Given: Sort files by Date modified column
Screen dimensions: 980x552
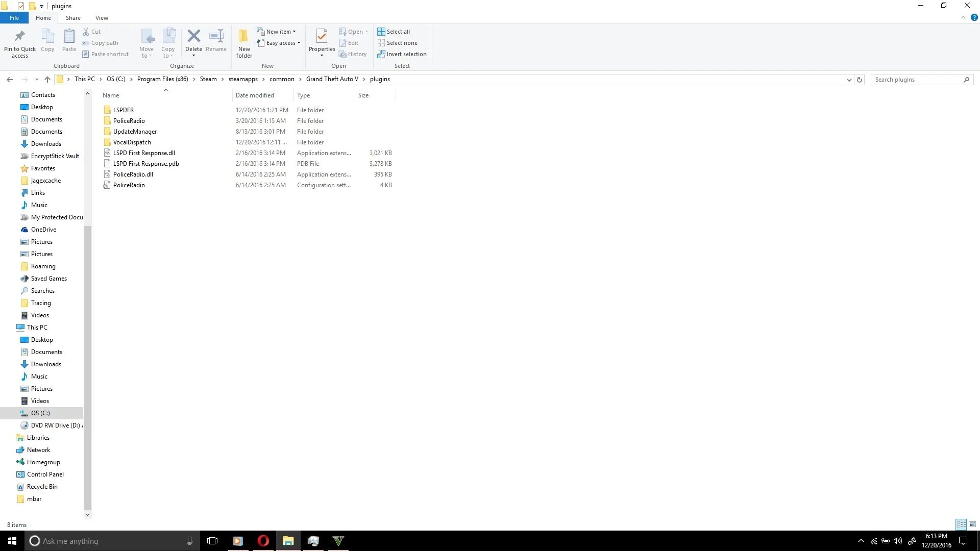Looking at the screenshot, I should [255, 95].
